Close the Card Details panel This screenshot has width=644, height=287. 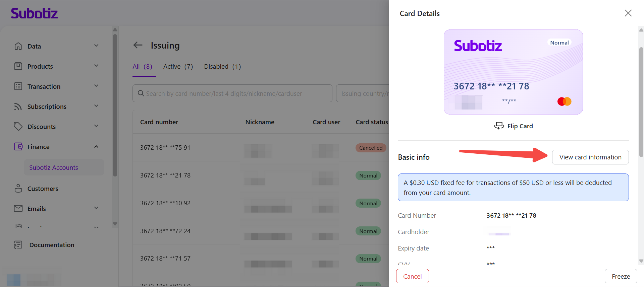[x=628, y=13]
